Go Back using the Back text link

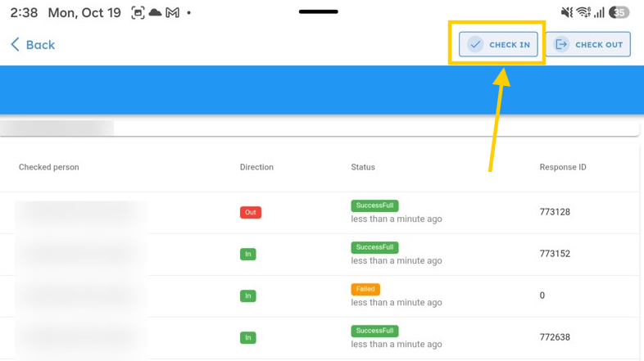click(x=40, y=45)
